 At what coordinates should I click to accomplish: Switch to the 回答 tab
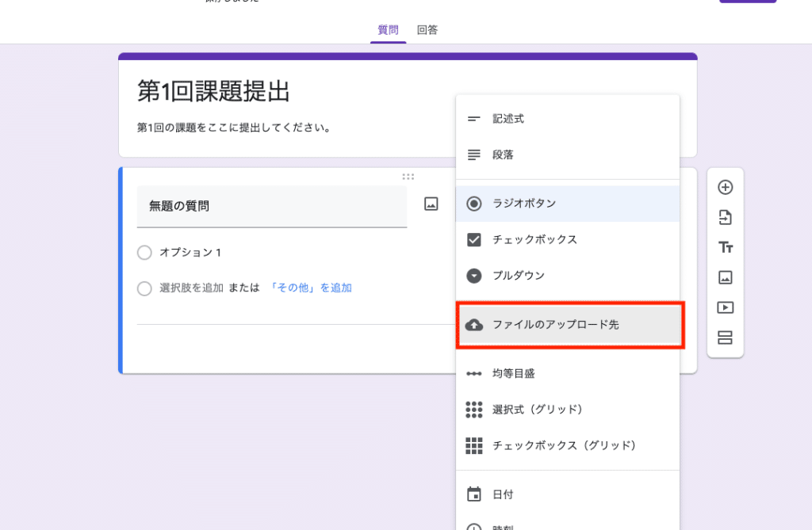(x=427, y=30)
